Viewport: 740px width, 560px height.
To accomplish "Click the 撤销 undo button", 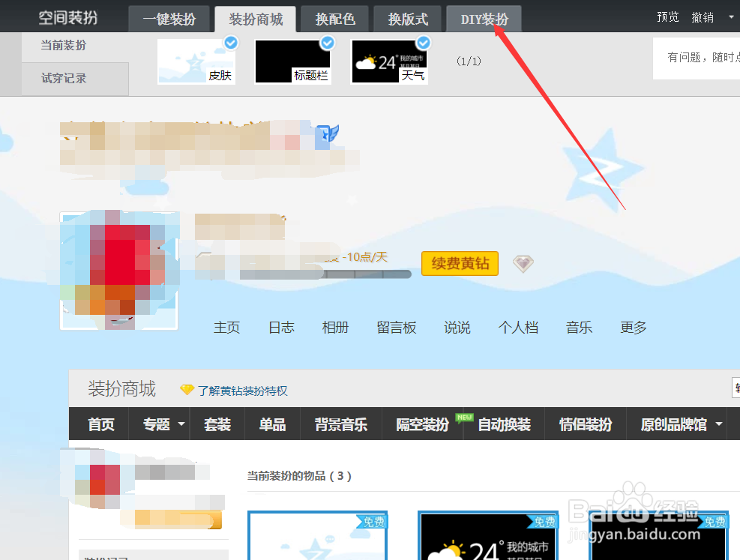I will point(703,17).
